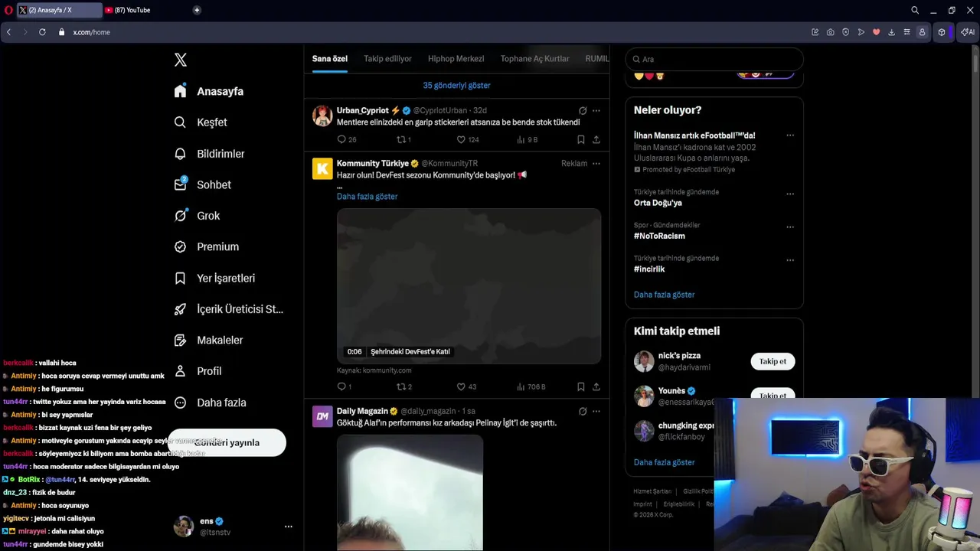
Task: Open Opera snapshot camera icon
Action: pos(830,32)
